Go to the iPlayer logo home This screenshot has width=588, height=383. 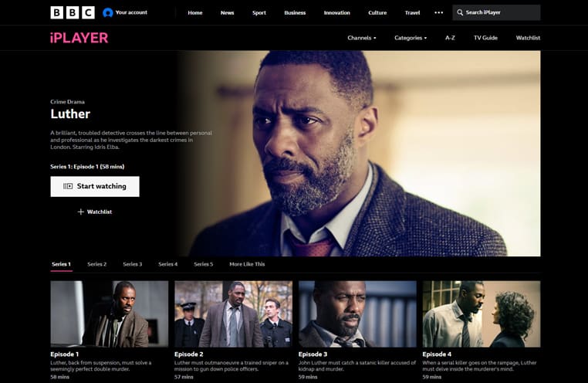coord(79,38)
